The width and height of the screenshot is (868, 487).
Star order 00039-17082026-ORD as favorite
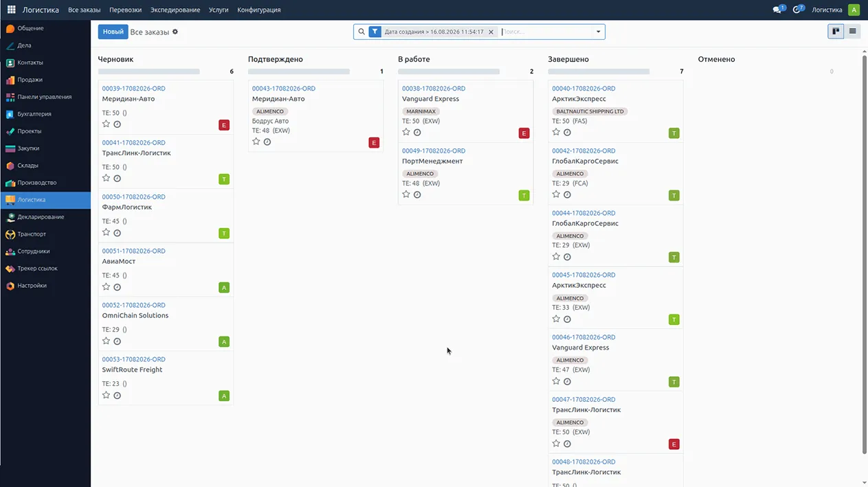pos(106,124)
